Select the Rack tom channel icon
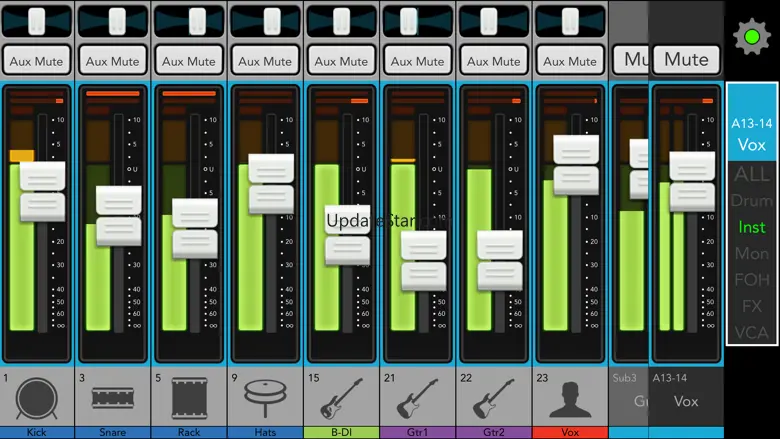 [x=189, y=398]
